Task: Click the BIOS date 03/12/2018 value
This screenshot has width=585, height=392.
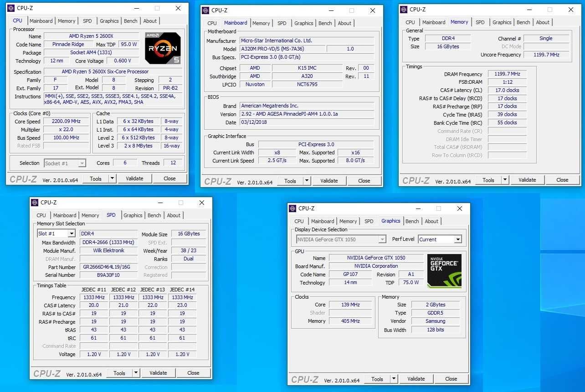Action: (x=307, y=122)
